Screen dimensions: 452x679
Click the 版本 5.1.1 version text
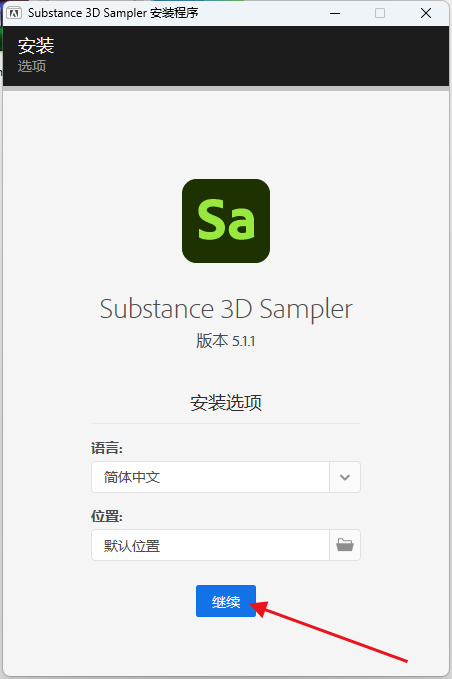pyautogui.click(x=226, y=341)
